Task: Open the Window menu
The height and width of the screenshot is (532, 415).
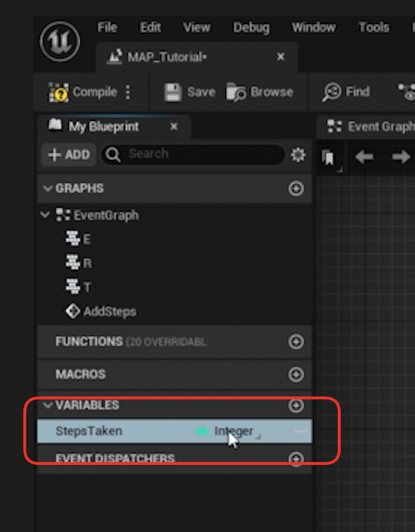Action: (314, 28)
